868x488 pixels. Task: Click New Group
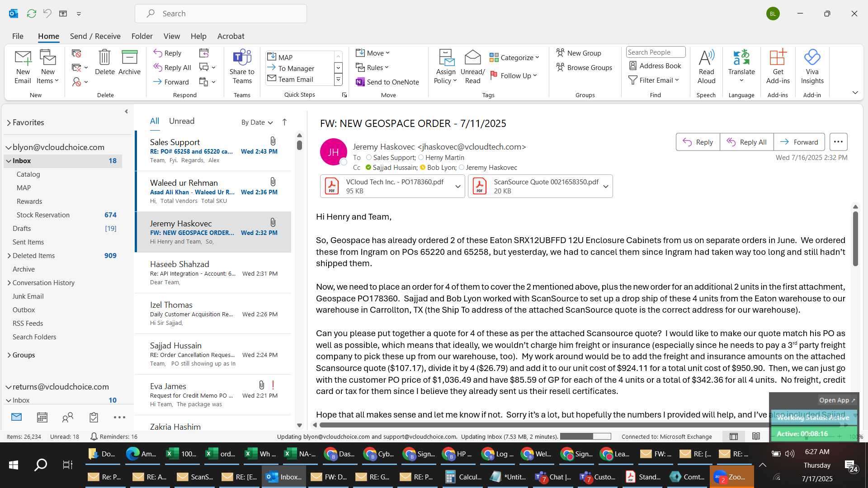pos(578,53)
